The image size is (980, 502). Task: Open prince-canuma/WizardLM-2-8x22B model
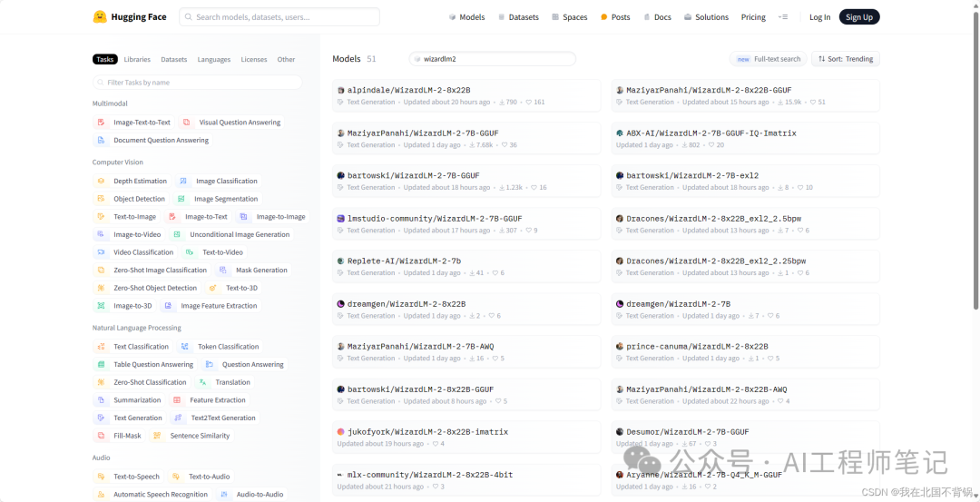[745, 351]
